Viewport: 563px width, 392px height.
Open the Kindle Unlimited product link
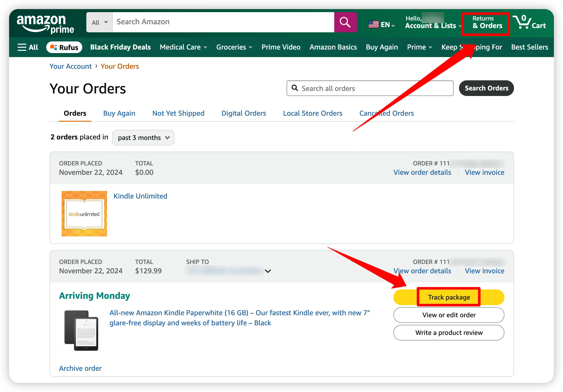(140, 196)
